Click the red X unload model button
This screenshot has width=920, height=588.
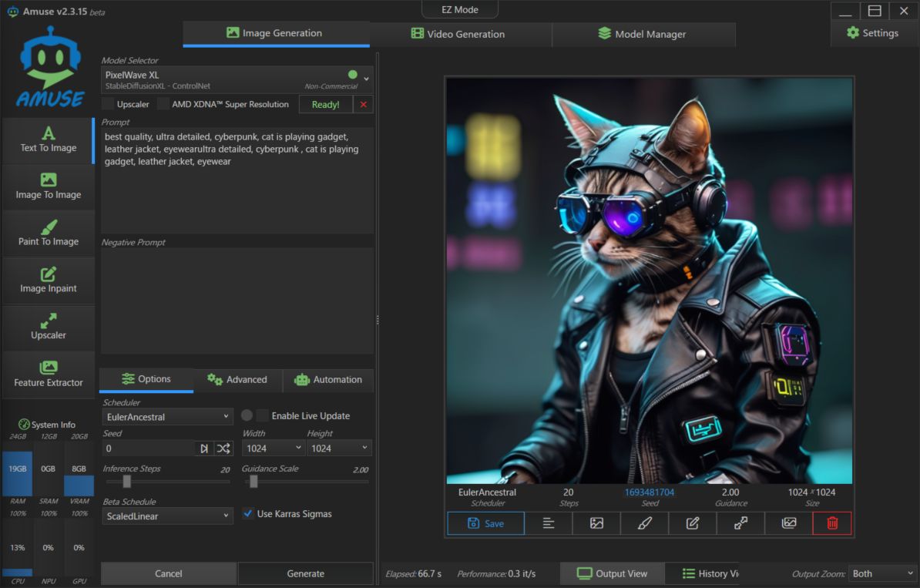[x=364, y=104]
